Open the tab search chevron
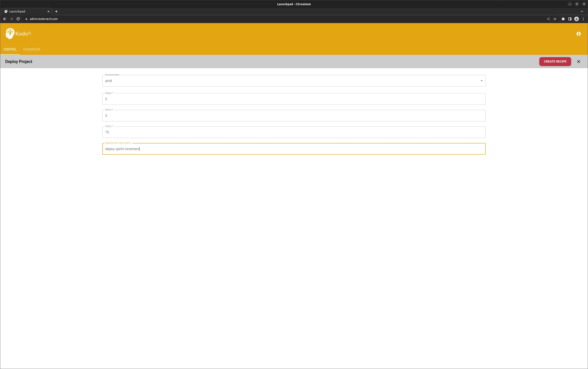 [x=582, y=11]
